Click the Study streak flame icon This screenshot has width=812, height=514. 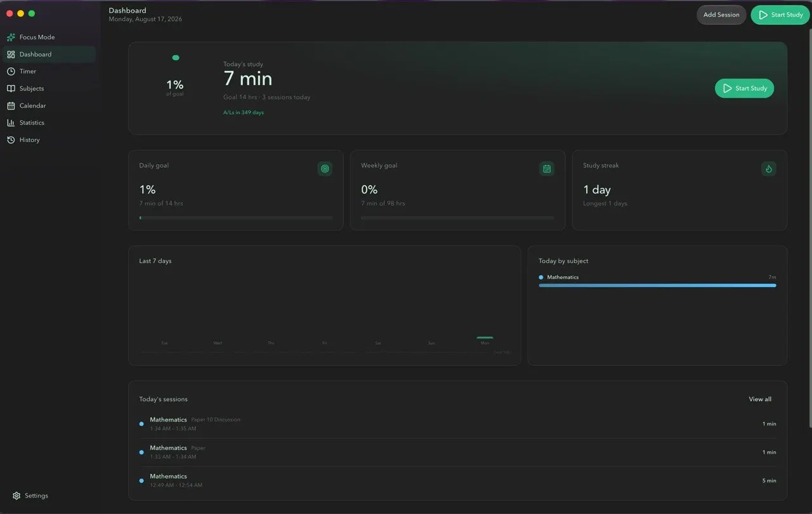[769, 169]
